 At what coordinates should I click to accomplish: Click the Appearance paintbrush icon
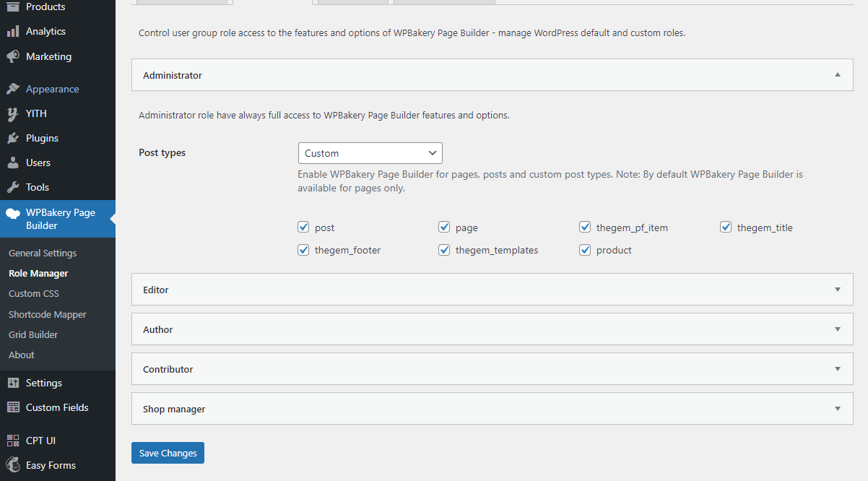click(13, 89)
